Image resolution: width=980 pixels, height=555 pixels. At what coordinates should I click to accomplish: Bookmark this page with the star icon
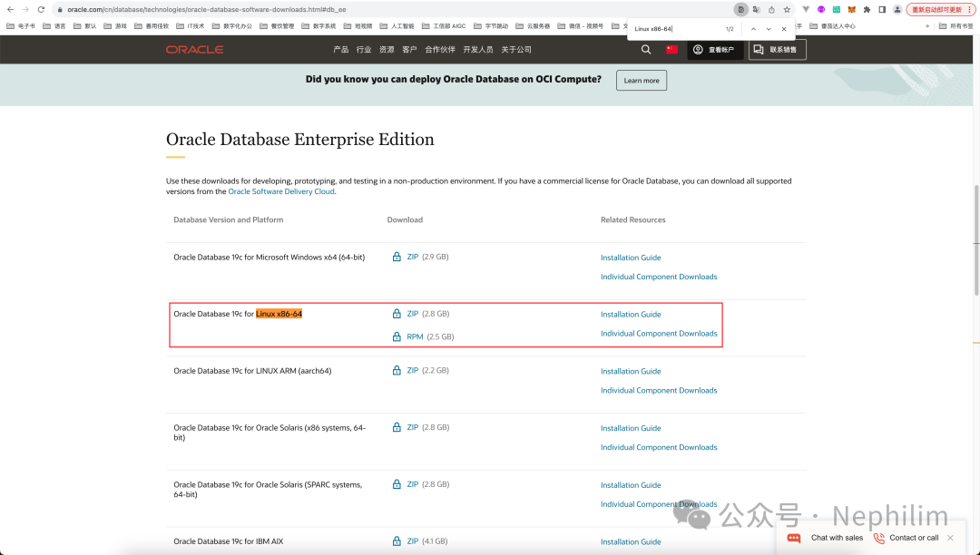[x=787, y=9]
